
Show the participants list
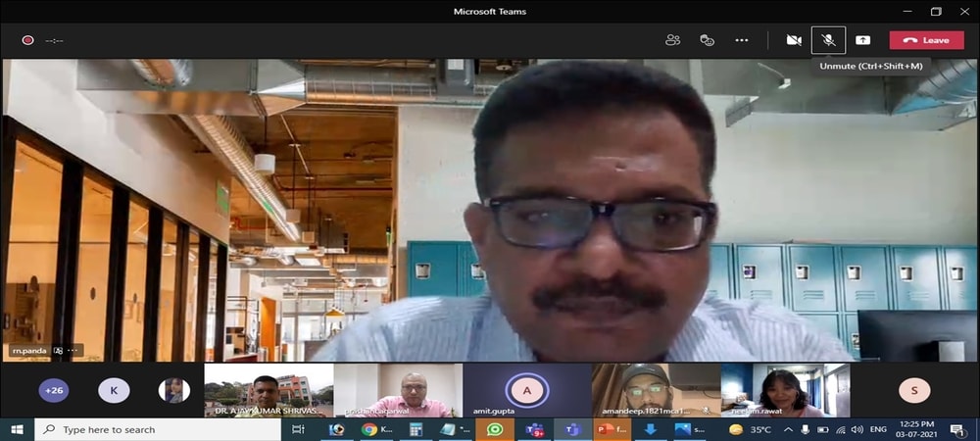tap(672, 40)
